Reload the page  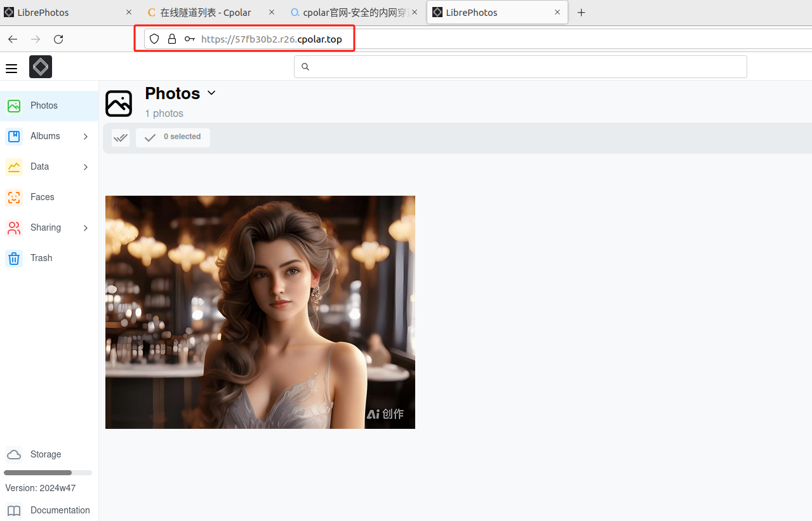point(58,39)
